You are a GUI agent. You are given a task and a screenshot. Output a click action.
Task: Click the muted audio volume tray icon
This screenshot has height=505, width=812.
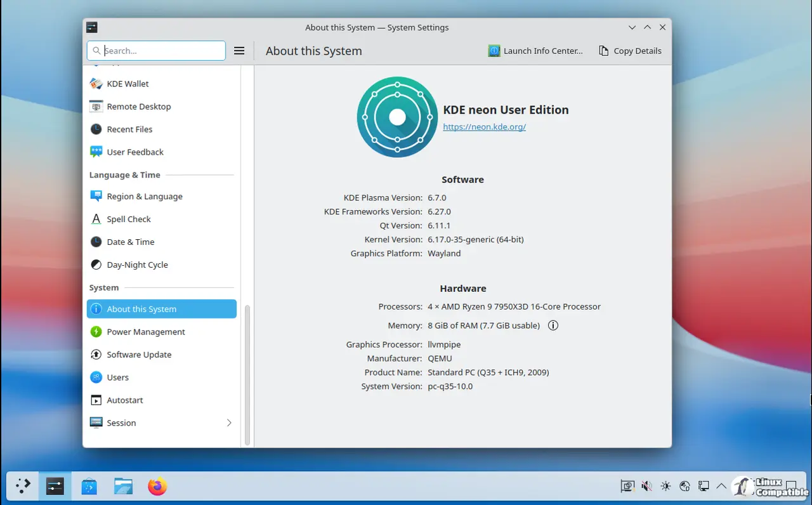point(646,487)
